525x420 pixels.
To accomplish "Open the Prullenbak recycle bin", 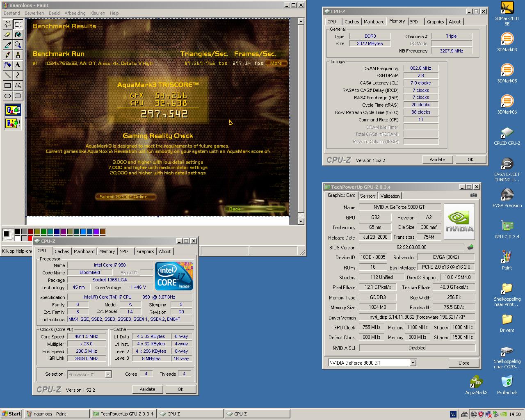I will point(507,385).
